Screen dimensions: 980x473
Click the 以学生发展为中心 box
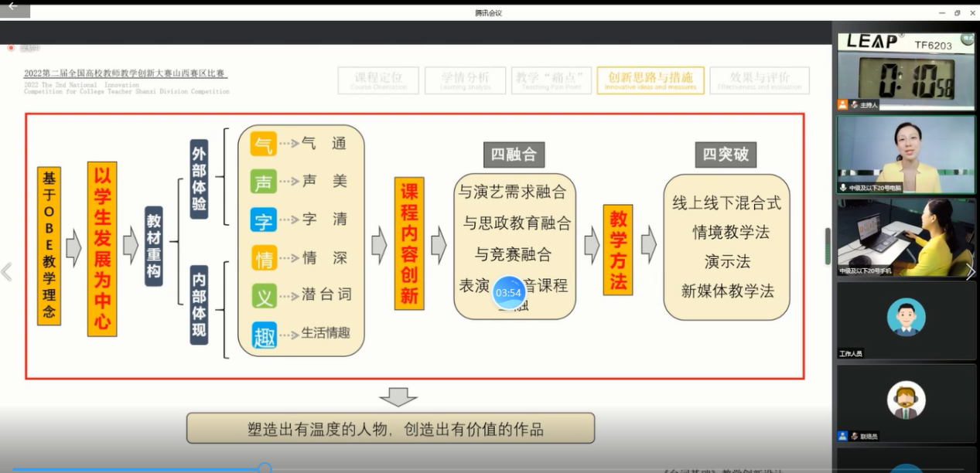[102, 249]
